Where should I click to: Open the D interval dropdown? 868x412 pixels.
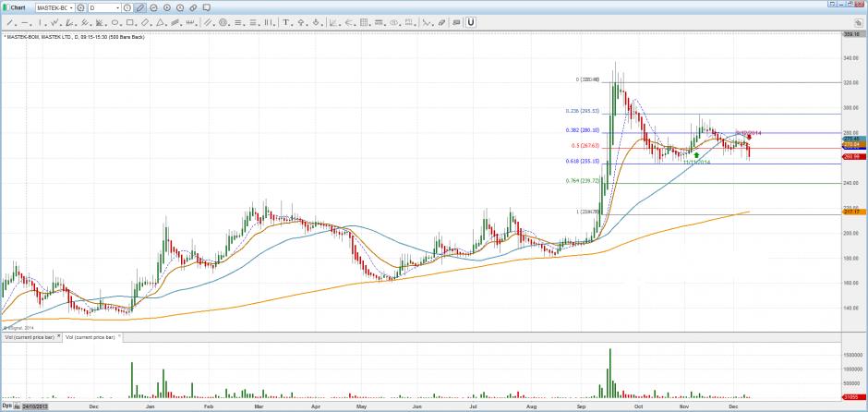click(x=118, y=7)
